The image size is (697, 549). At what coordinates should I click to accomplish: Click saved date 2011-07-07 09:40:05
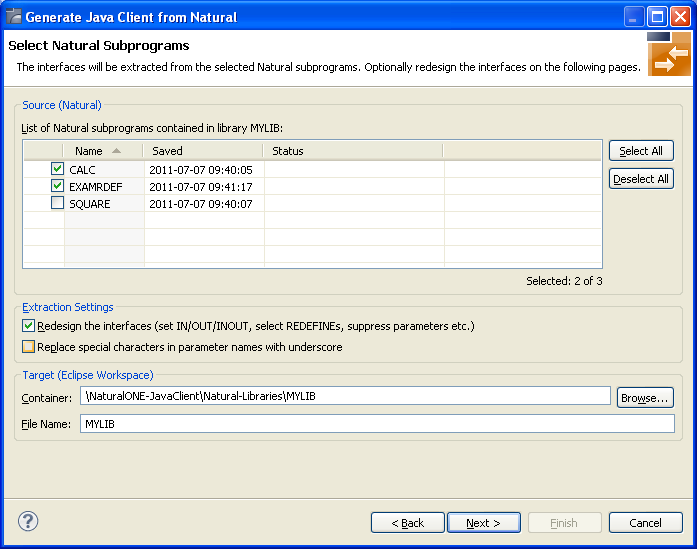coord(201,170)
